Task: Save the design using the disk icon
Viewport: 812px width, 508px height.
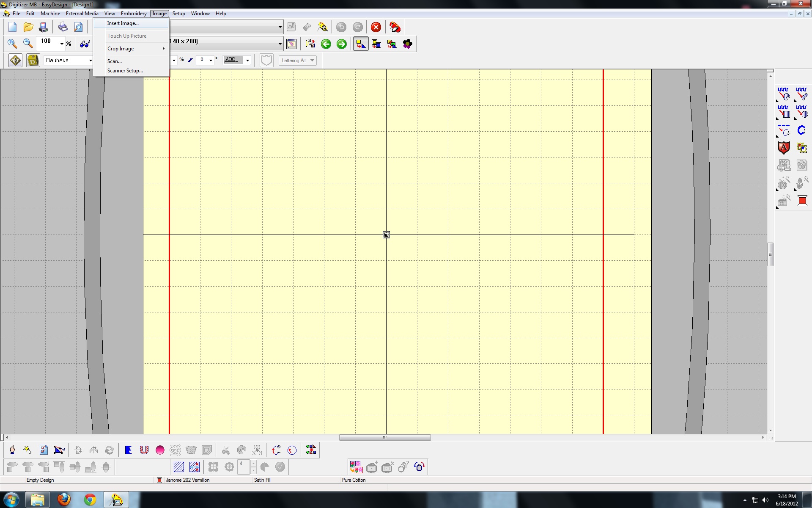Action: click(x=43, y=28)
